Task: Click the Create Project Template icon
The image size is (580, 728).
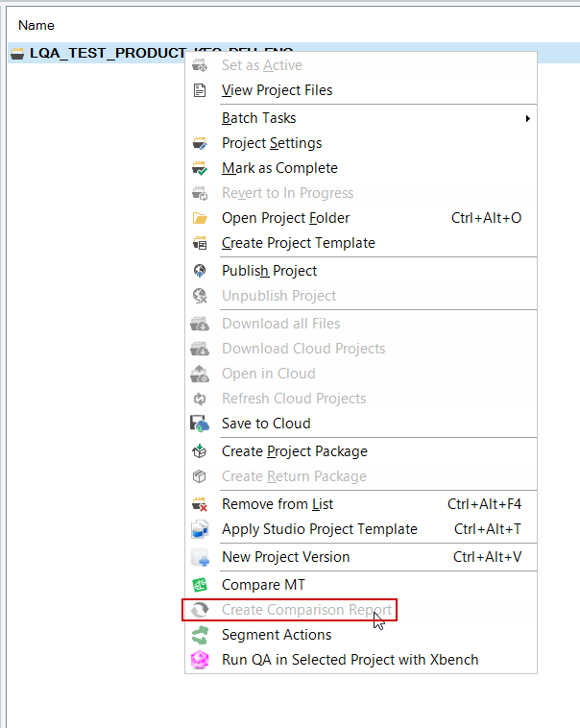Action: point(200,243)
